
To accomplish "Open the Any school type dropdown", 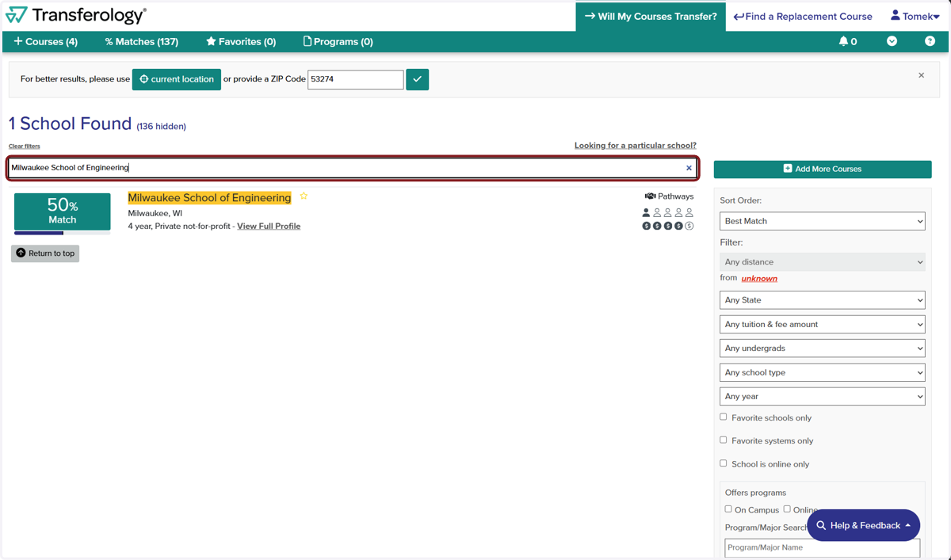I will click(x=822, y=372).
